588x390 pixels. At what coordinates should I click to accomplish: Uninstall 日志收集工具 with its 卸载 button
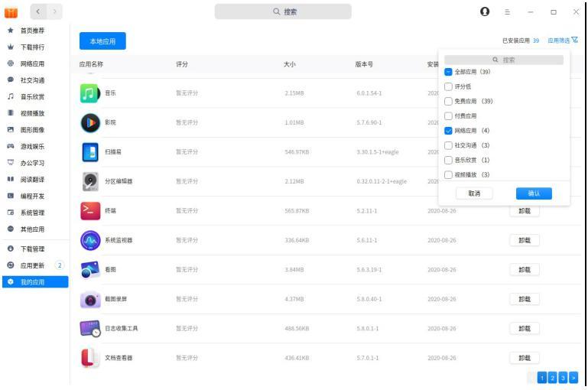[x=525, y=329]
